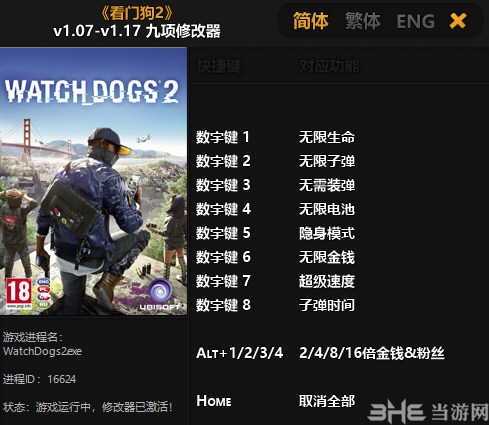Click the WatchDogs2.exe process name text

coord(42,351)
